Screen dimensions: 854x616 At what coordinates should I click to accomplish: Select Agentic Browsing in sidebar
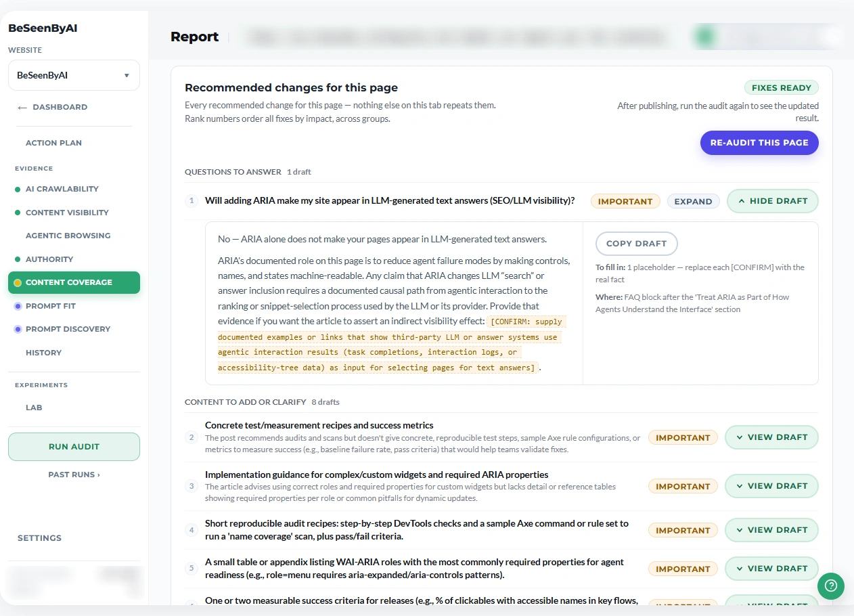pyautogui.click(x=68, y=236)
